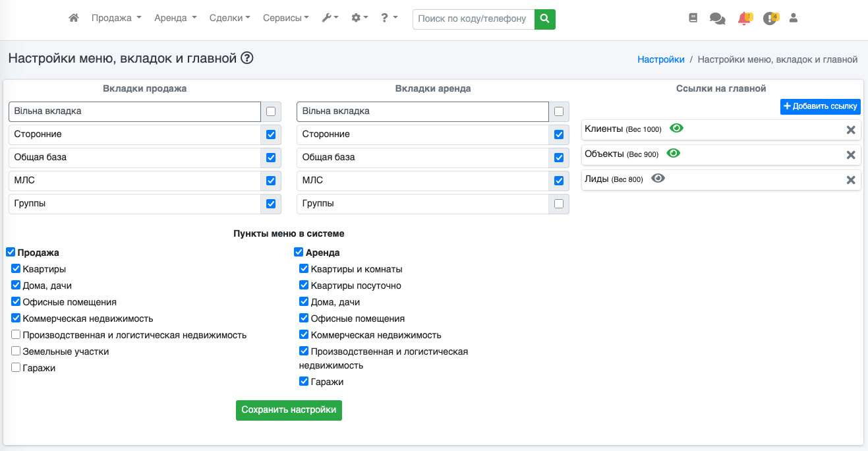Image resolution: width=868 pixels, height=451 pixels.
Task: Open the wrench tools dropdown
Action: [330, 18]
